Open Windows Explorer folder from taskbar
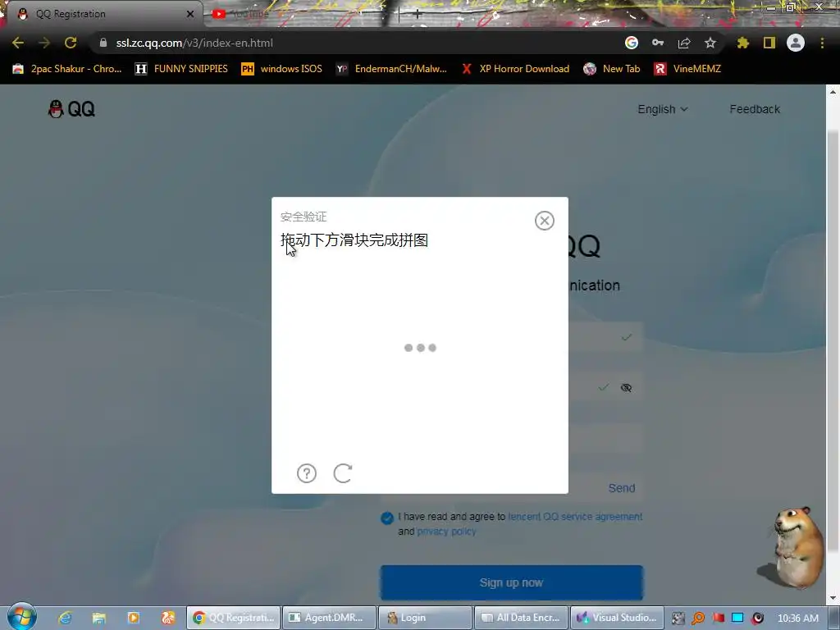Image resolution: width=840 pixels, height=630 pixels. 99,618
